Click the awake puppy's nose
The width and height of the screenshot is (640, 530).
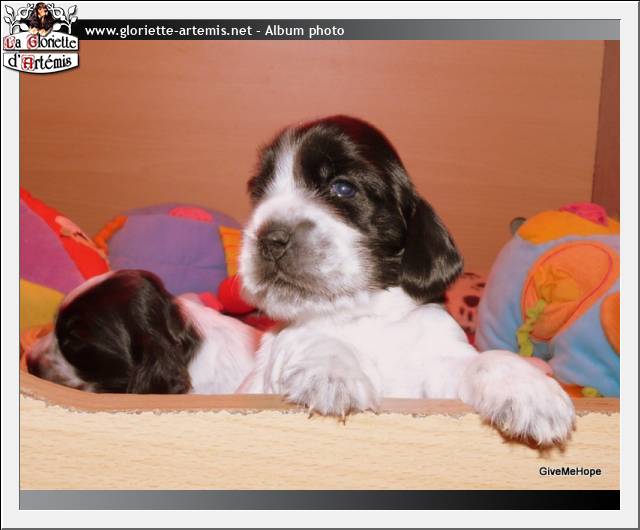[273, 240]
